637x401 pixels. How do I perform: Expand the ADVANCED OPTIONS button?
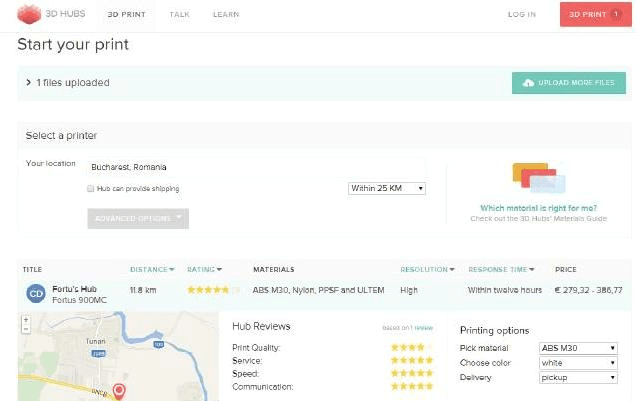point(138,219)
